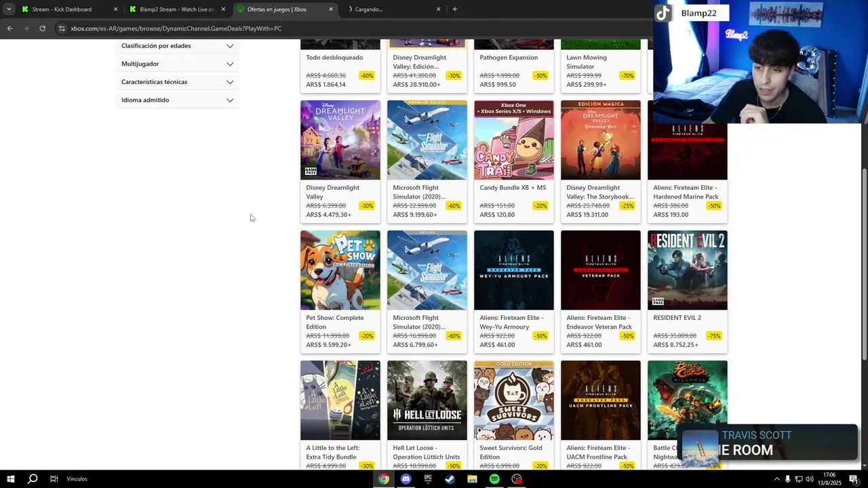The height and width of the screenshot is (488, 868).
Task: Go back to the previous page
Action: tap(9, 28)
